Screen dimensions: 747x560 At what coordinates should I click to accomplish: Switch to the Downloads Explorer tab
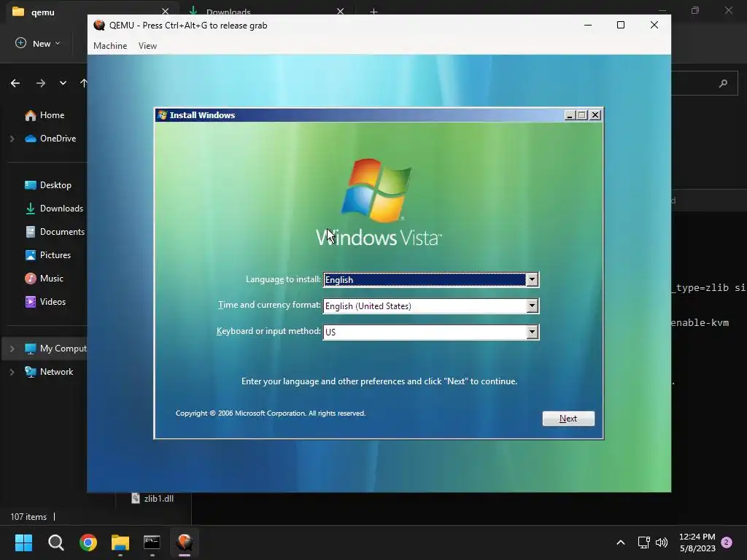228,12
